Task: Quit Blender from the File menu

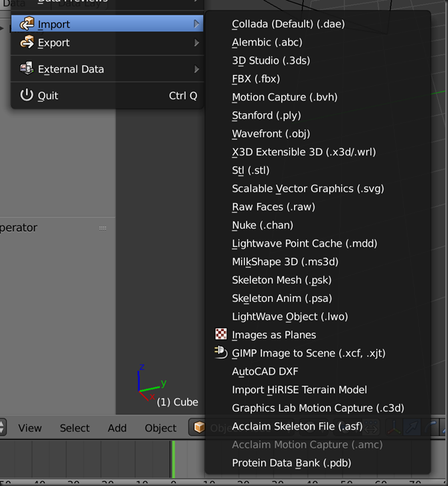Action: (x=107, y=96)
